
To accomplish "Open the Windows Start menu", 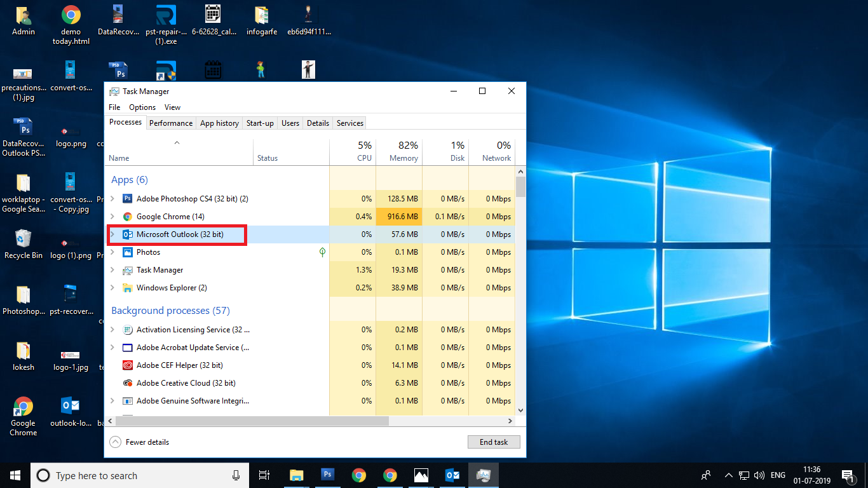I will (15, 475).
